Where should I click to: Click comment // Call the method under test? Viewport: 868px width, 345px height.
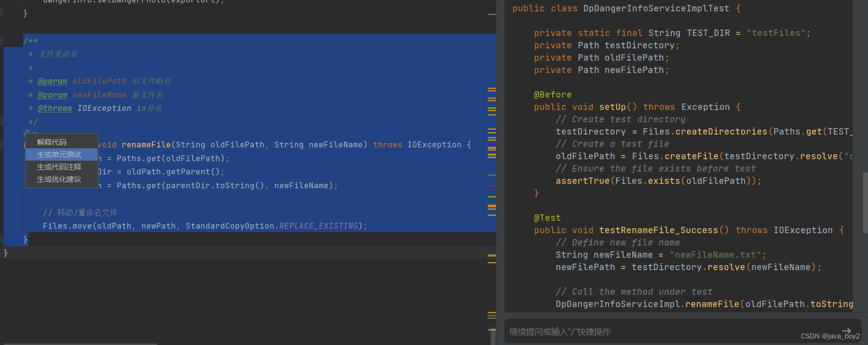point(634,292)
